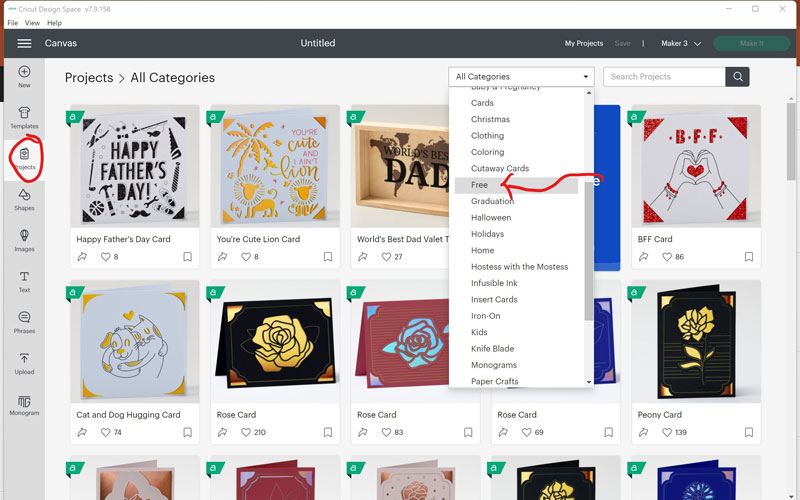Open the hamburger menu

pyautogui.click(x=24, y=43)
